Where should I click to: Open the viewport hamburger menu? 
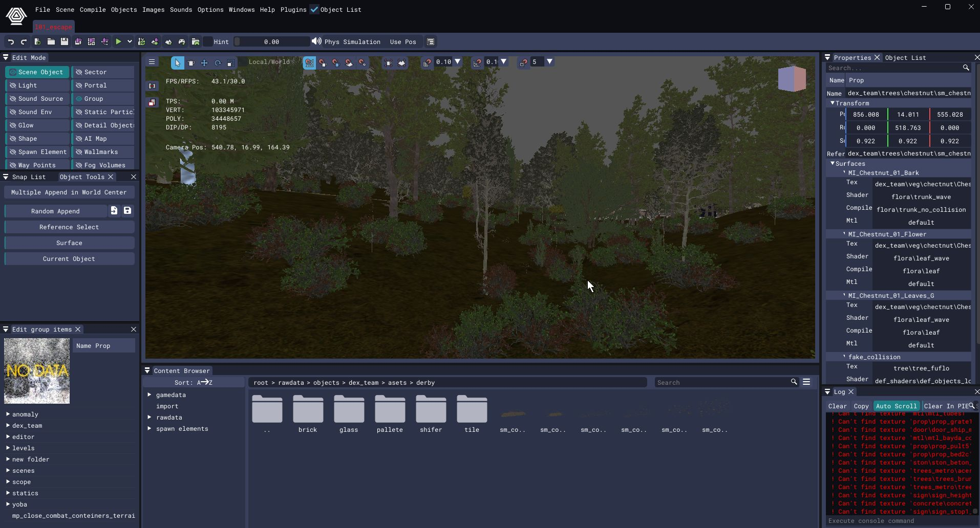(152, 62)
